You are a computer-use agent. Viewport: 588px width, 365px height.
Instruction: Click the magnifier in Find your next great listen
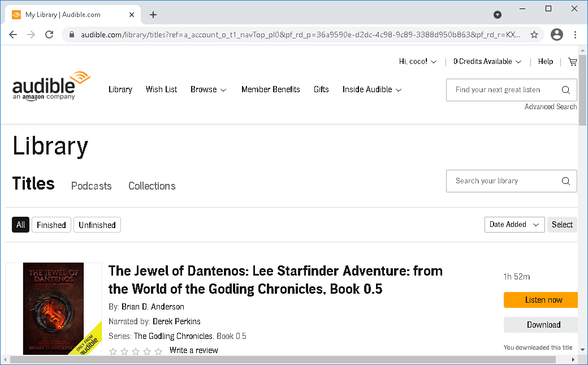click(x=565, y=90)
